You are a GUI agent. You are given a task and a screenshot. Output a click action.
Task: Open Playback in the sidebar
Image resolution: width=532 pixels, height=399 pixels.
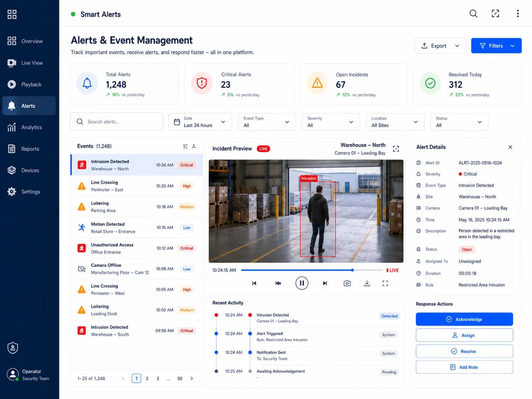[x=29, y=85]
